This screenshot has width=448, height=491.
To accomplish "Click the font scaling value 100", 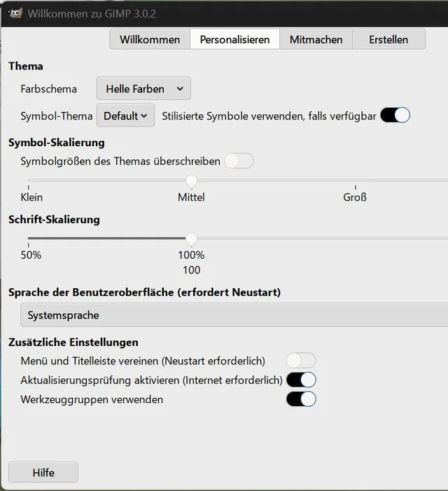I will [191, 270].
